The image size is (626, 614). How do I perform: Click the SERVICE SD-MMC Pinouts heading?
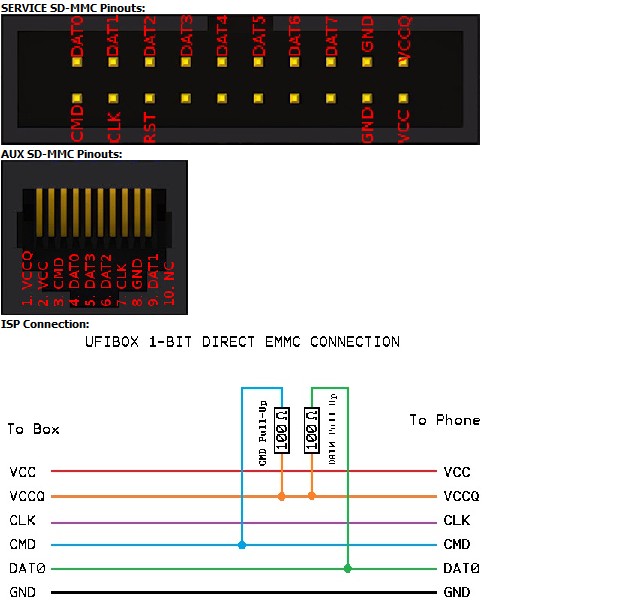pyautogui.click(x=73, y=8)
